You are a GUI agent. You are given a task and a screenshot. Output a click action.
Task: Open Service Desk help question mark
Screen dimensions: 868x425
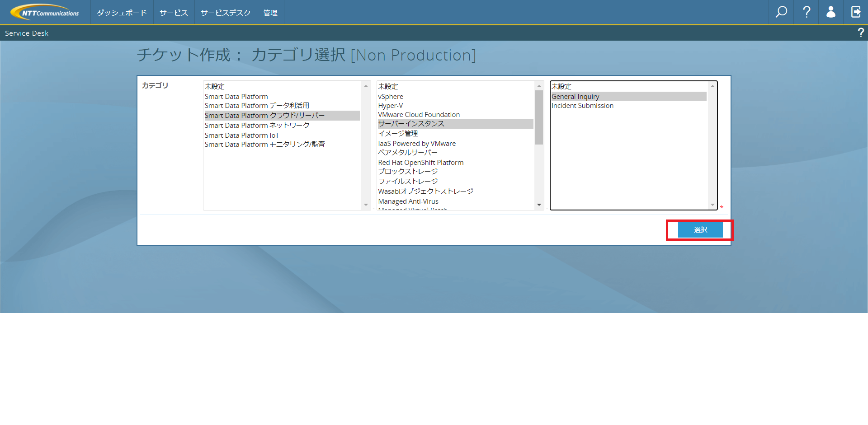pyautogui.click(x=861, y=33)
